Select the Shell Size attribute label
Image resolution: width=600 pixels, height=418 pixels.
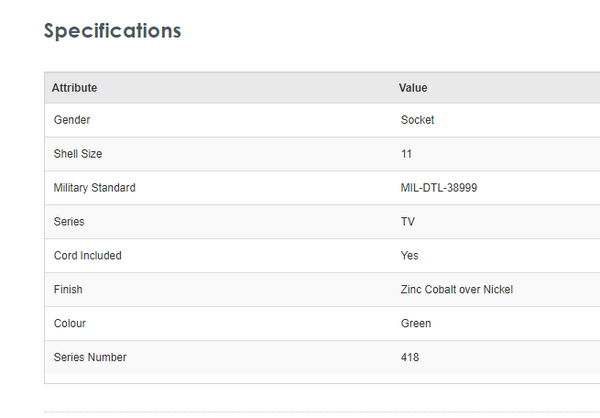[x=78, y=154]
